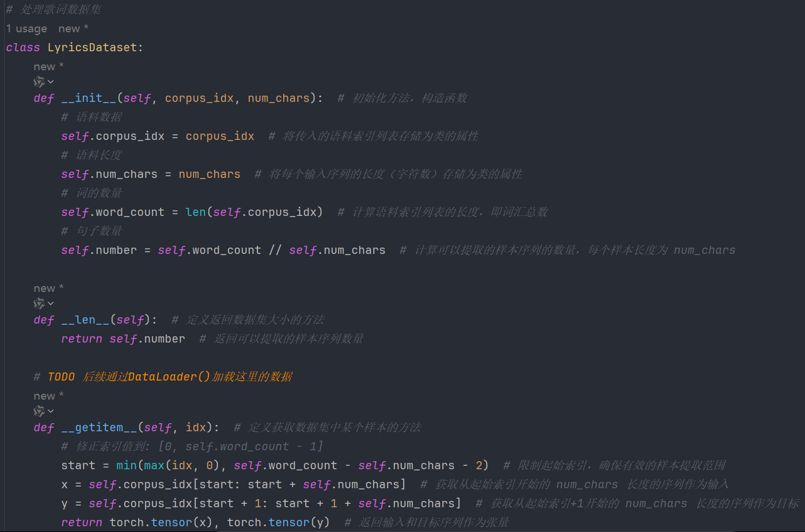Viewport: 805px width, 532px height.
Task: Click torch.tensor(x) in return statement
Action: (x=161, y=523)
